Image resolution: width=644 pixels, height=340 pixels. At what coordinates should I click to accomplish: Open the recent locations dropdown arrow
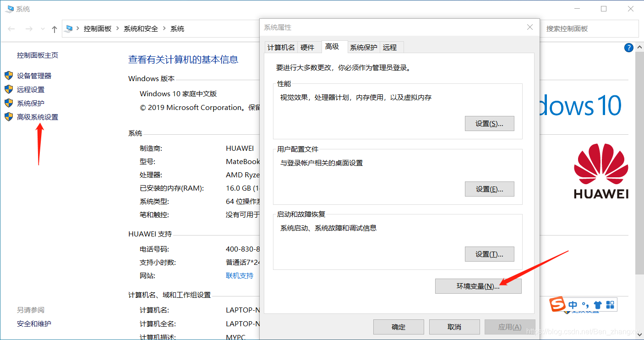tap(43, 29)
